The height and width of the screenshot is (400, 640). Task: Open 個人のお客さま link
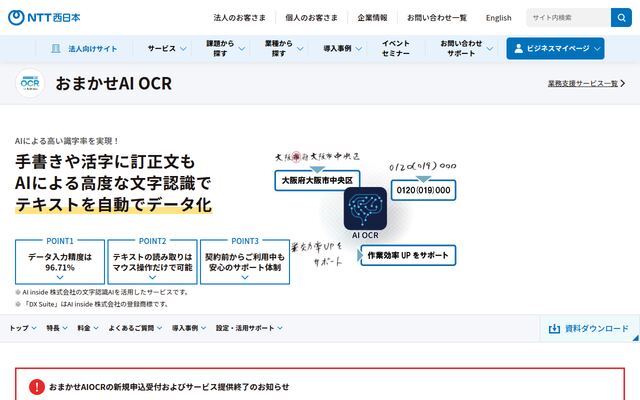click(x=311, y=18)
